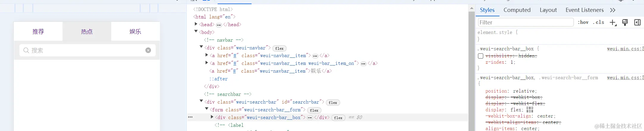
Task: Select the 娱乐 navbar tab
Action: (x=135, y=32)
